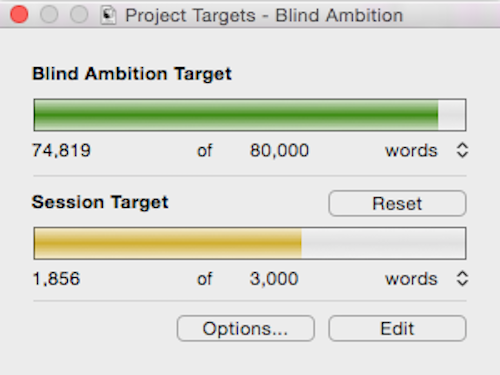500x375 pixels.
Task: Reset the session target count
Action: pos(397,203)
